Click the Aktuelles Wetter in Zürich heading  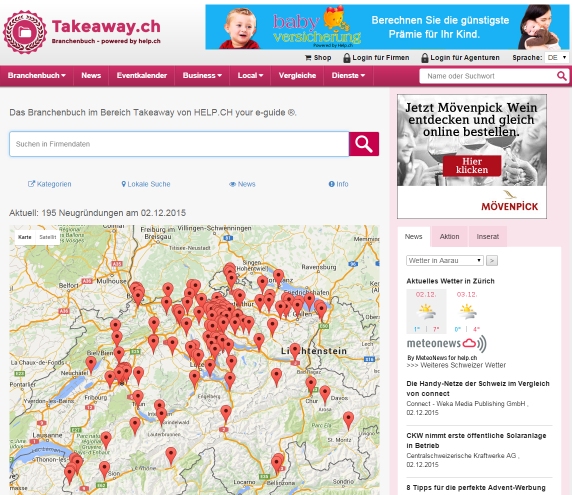[451, 281]
